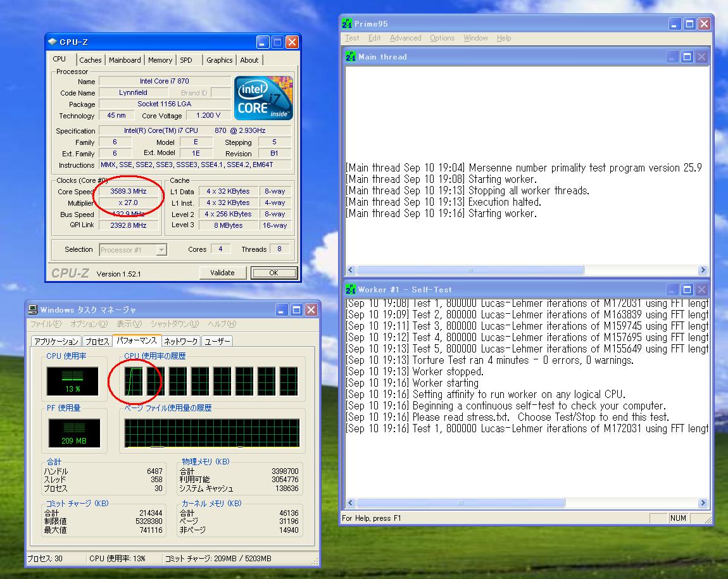Viewport: 728px width, 579px height.
Task: Switch to the Mainboard tab in CPU-Z
Action: 125,60
